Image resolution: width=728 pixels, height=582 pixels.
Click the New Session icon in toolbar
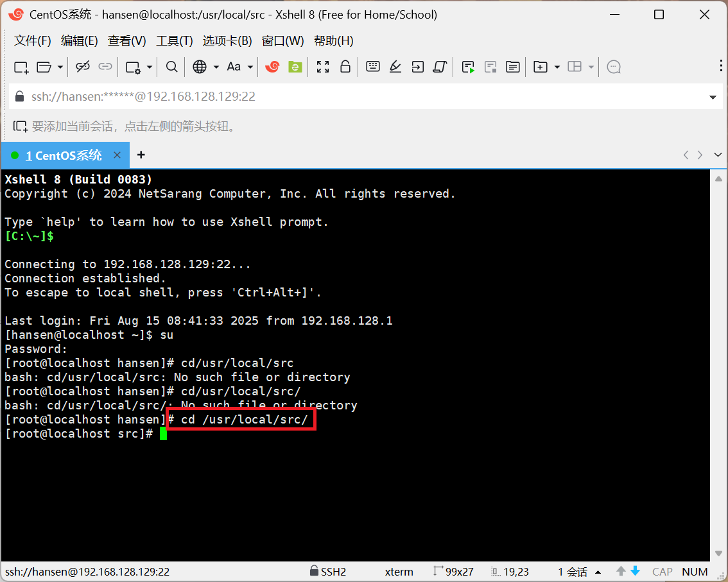click(x=21, y=67)
